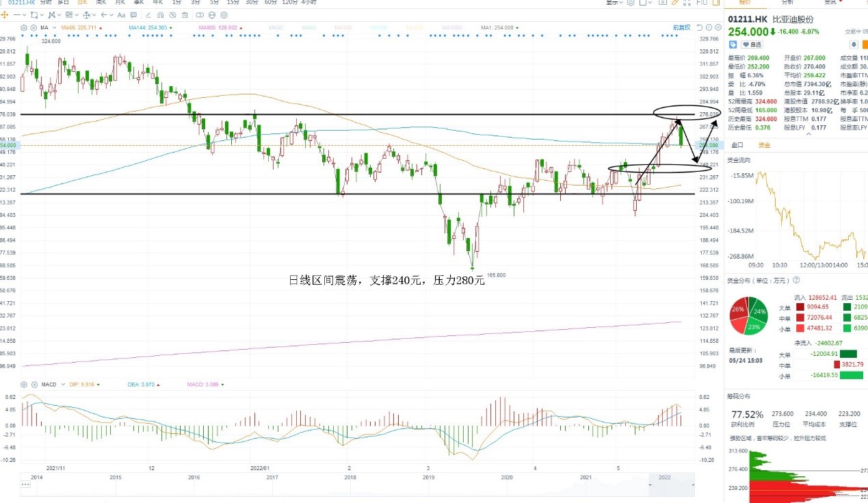Expand the horizontal line tool dropdown arrow
The image size is (868, 503).
tap(24, 15)
